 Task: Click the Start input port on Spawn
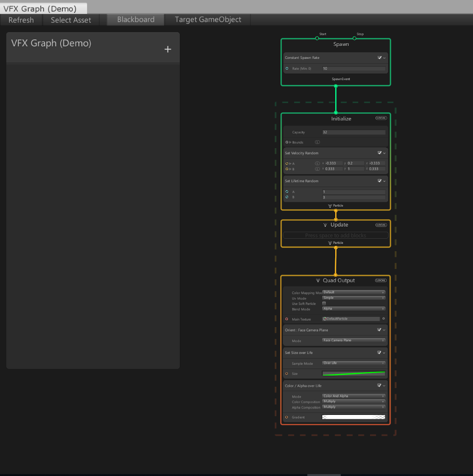[x=317, y=38]
